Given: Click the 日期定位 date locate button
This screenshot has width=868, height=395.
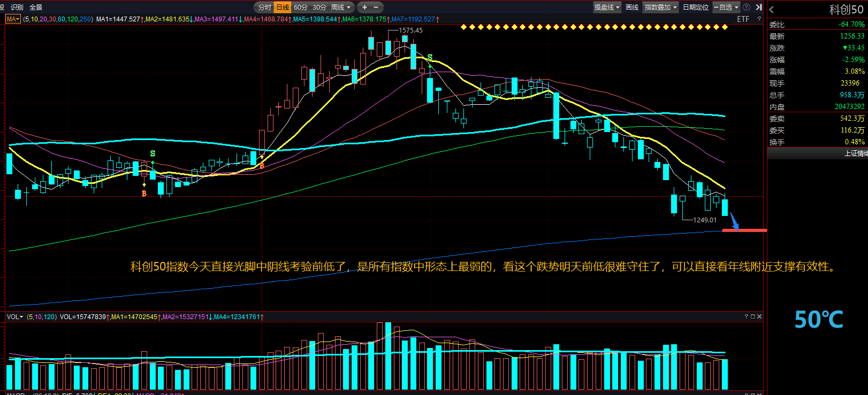Looking at the screenshot, I should point(696,7).
